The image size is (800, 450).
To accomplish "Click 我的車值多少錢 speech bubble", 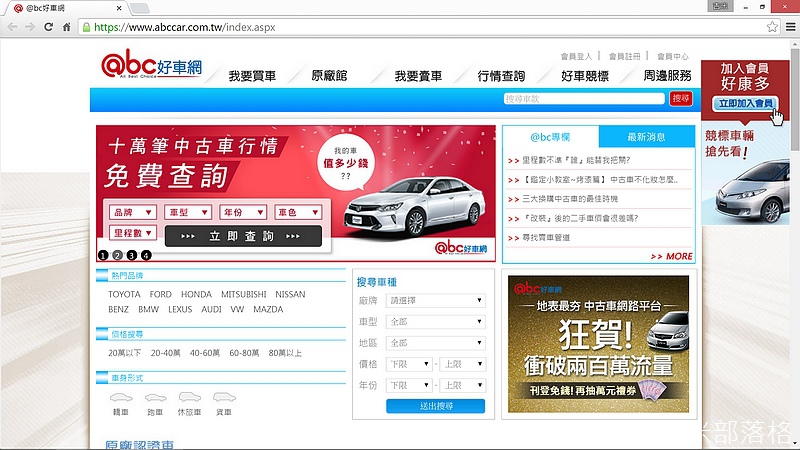I will point(346,163).
